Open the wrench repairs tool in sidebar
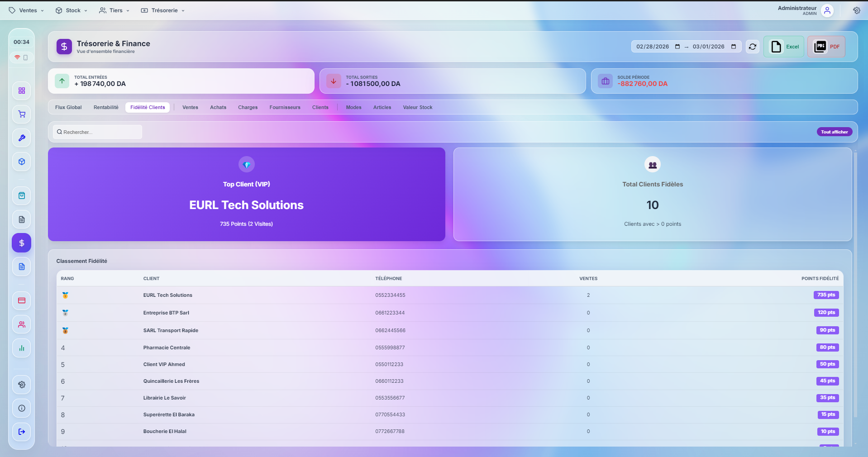 (21, 138)
